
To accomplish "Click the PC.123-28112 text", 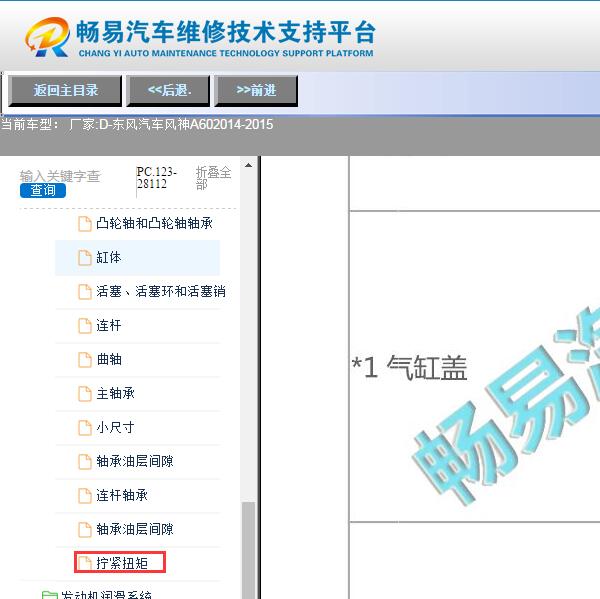I will coord(156,178).
